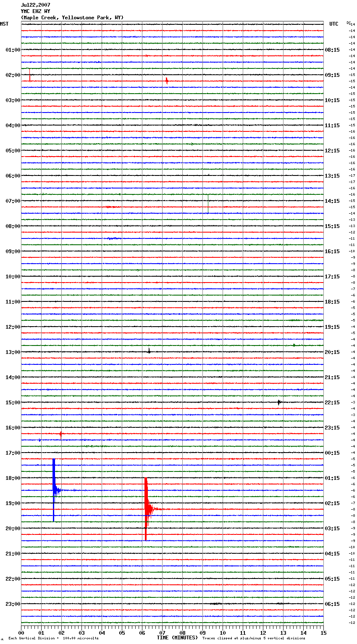This screenshot has height=644, width=357.
Task: Click the MST column header
Action: click(x=4, y=24)
